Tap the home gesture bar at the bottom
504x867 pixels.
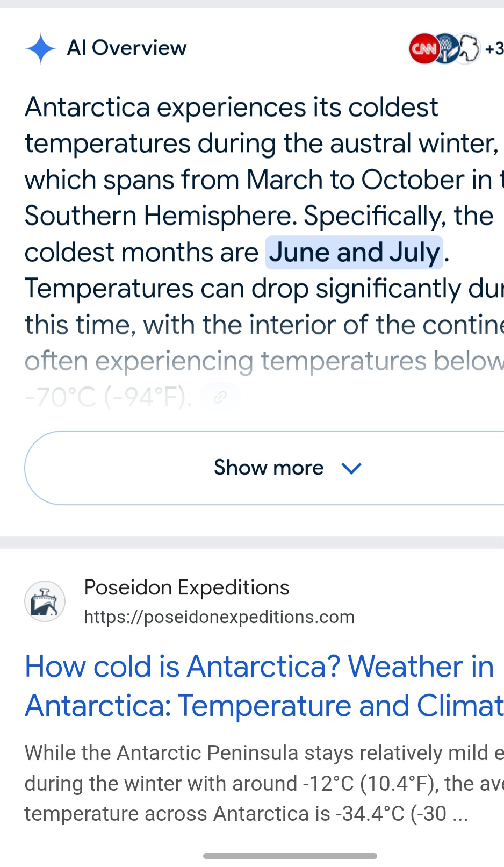point(290,856)
